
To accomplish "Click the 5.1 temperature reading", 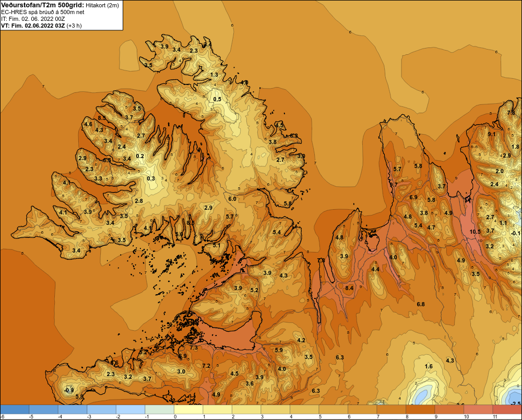I will 217,245.
